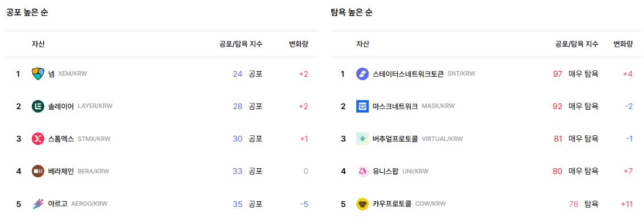This screenshot has width=644, height=220.
Task: Click the Status Network Token purple icon
Action: pos(363,74)
